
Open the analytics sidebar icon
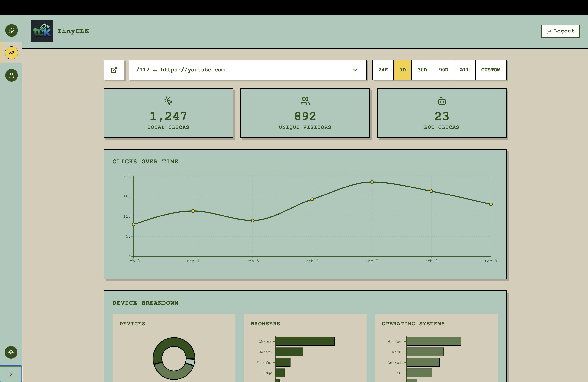(x=11, y=53)
